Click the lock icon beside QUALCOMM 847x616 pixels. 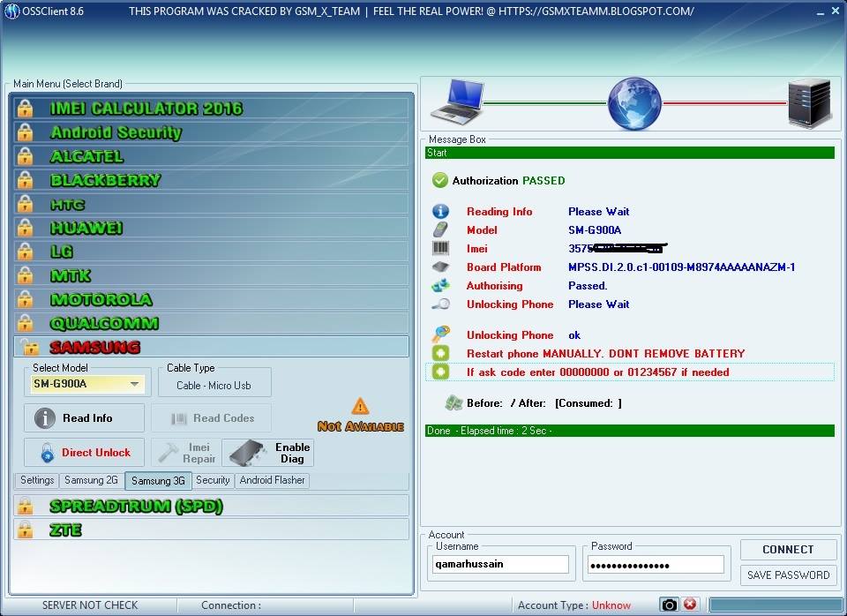[x=25, y=323]
